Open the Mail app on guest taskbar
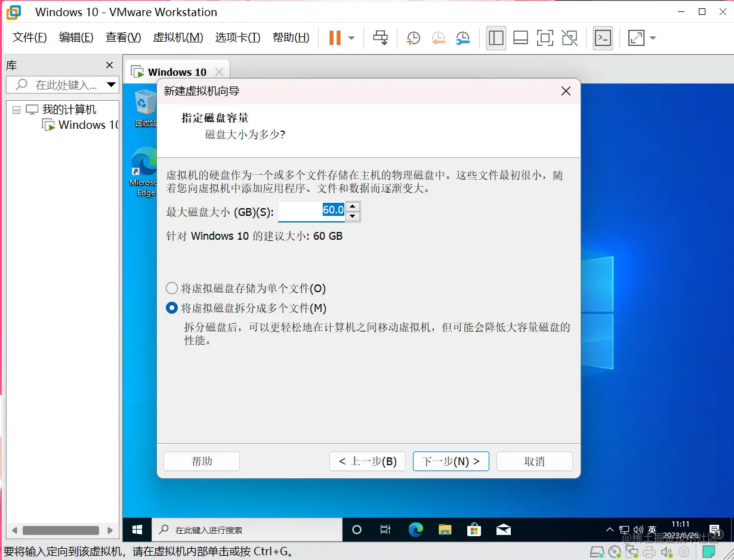Screen dimensions: 734x560 (x=504, y=530)
